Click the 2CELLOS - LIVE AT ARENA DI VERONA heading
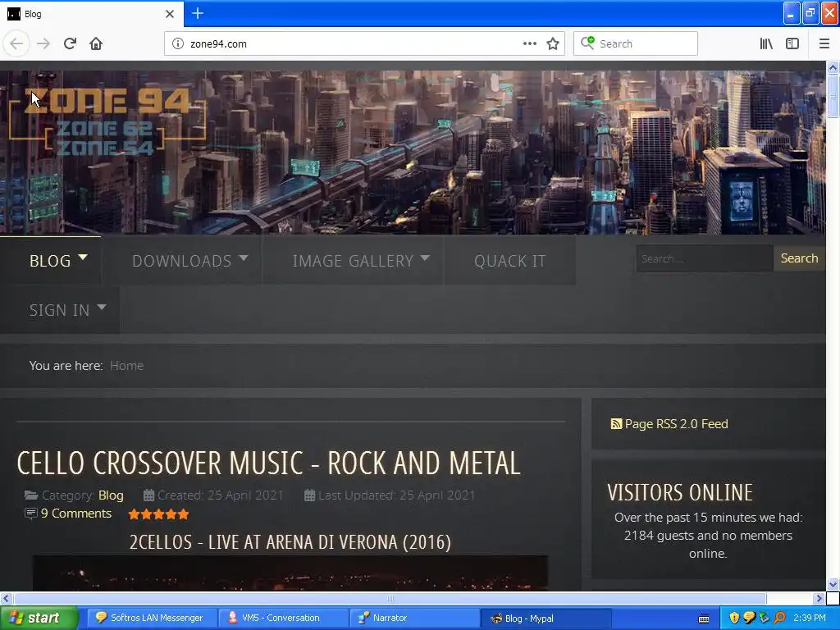The image size is (840, 630). point(290,542)
